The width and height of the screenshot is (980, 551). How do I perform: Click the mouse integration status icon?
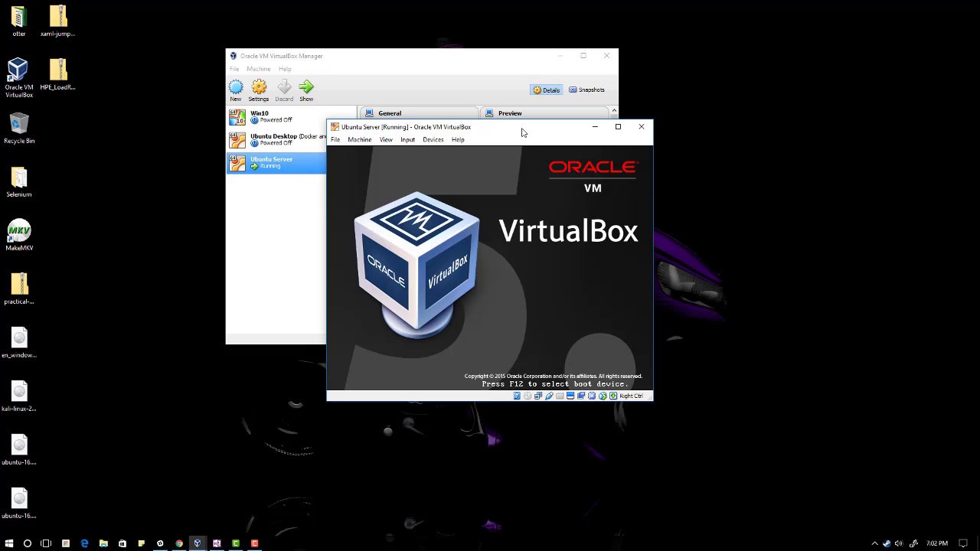[x=592, y=396]
